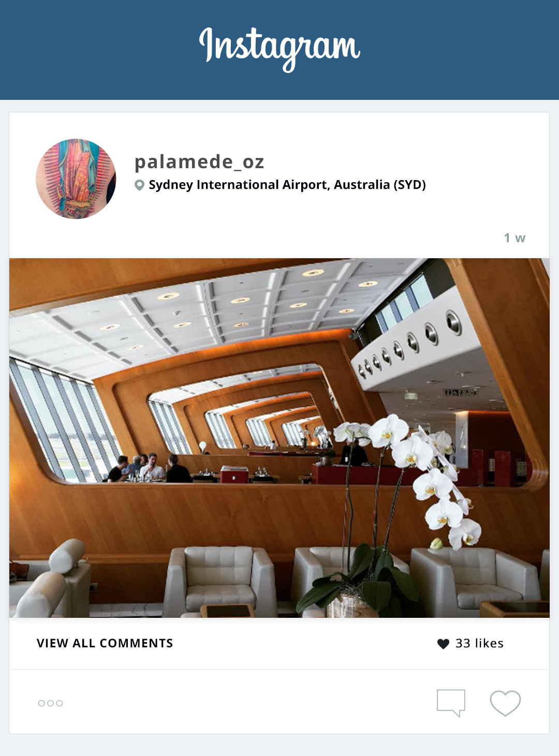Click the middle circle of the options dots
The height and width of the screenshot is (756, 559).
pos(51,703)
